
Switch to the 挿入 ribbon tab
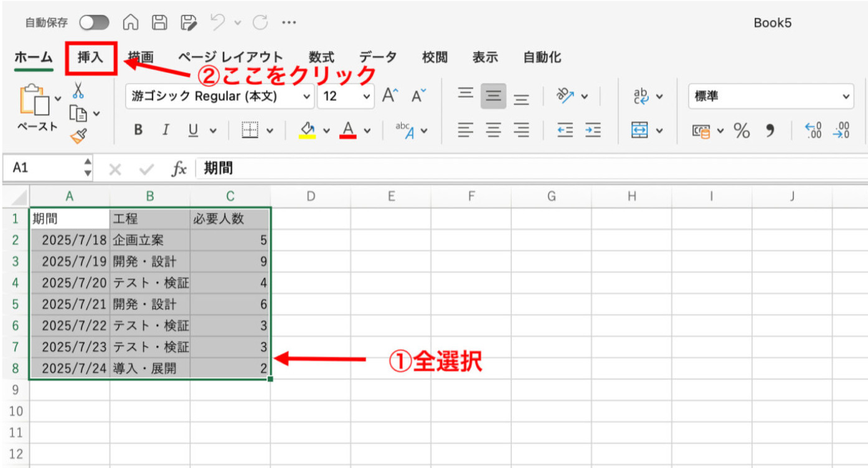pos(90,57)
